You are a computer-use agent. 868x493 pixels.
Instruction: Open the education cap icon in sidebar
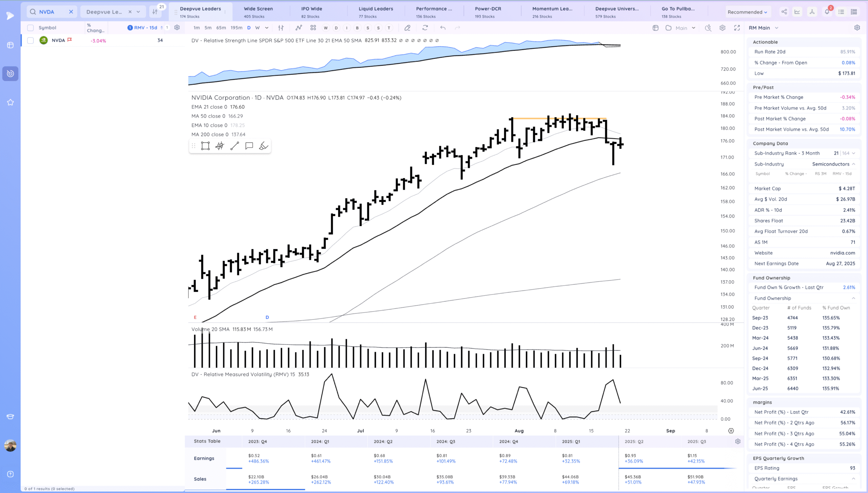[11, 417]
